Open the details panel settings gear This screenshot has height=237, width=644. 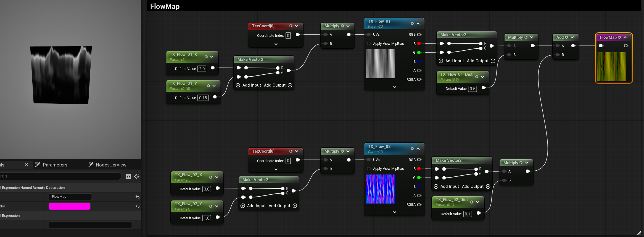pyautogui.click(x=137, y=176)
